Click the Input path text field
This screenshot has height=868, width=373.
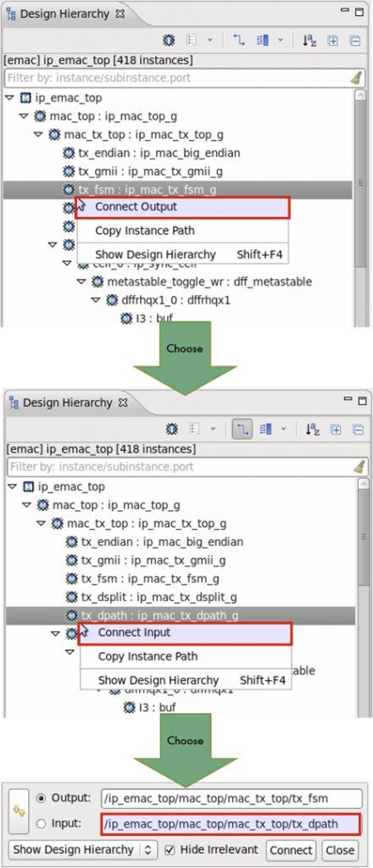pos(231,824)
